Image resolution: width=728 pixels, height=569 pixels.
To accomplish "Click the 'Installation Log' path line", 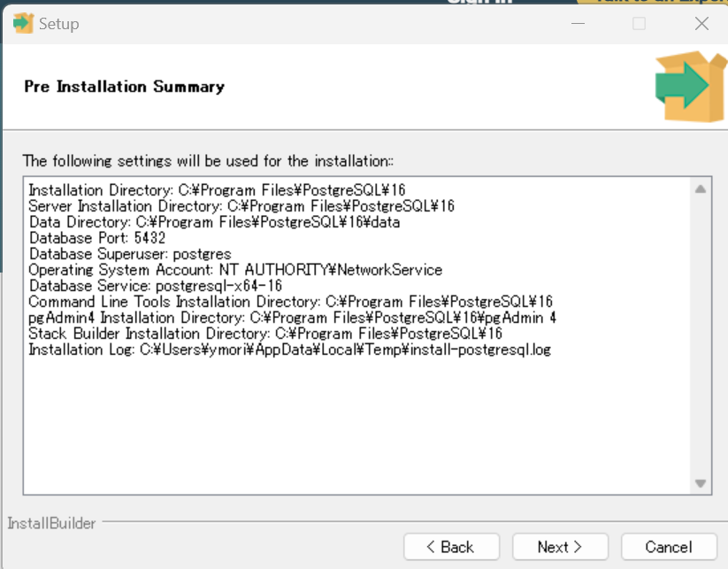I will click(x=290, y=350).
